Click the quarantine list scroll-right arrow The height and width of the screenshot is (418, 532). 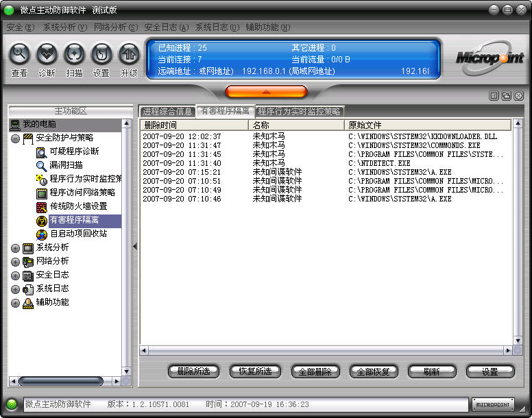click(x=508, y=351)
